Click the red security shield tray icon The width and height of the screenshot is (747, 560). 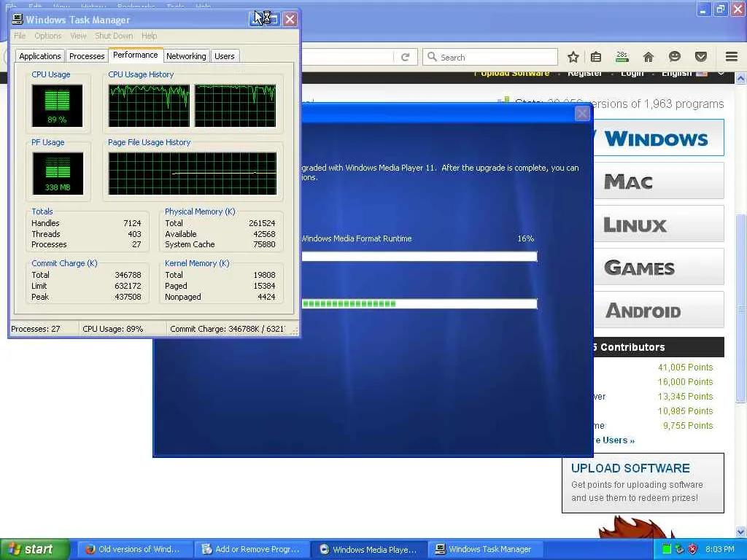[x=693, y=550]
